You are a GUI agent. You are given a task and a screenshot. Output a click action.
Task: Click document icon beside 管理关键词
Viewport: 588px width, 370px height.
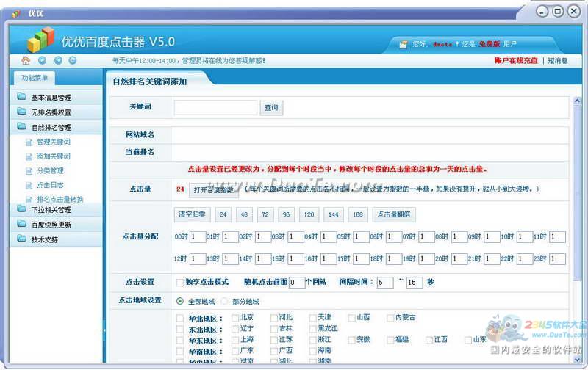tap(29, 142)
